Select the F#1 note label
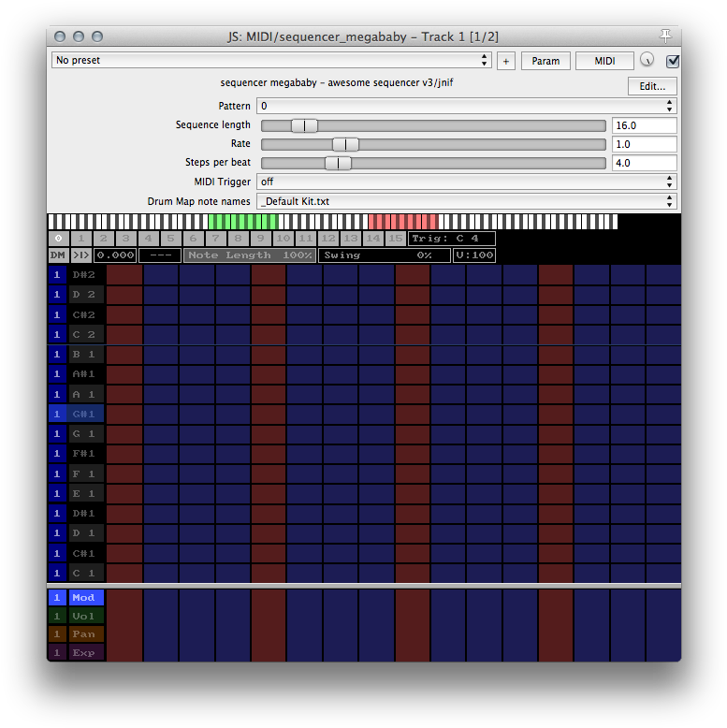 click(x=86, y=454)
